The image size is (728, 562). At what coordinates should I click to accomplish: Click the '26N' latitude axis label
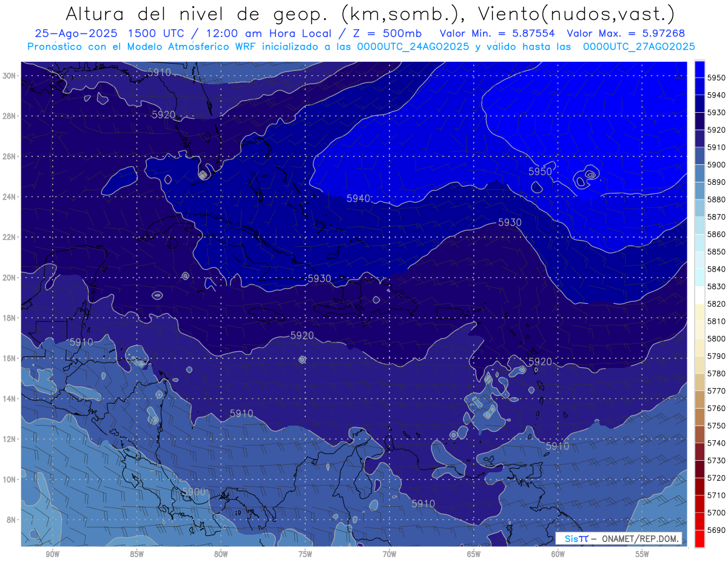[x=10, y=156]
